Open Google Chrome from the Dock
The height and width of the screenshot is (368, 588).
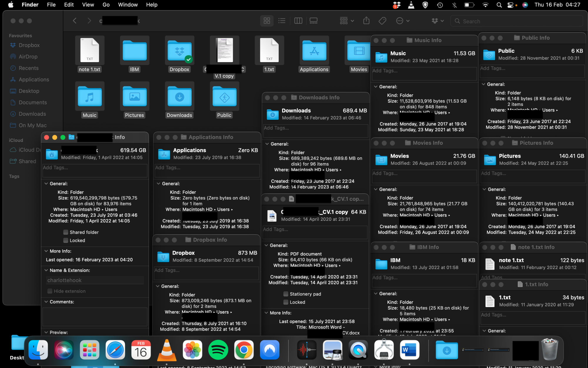[244, 350]
